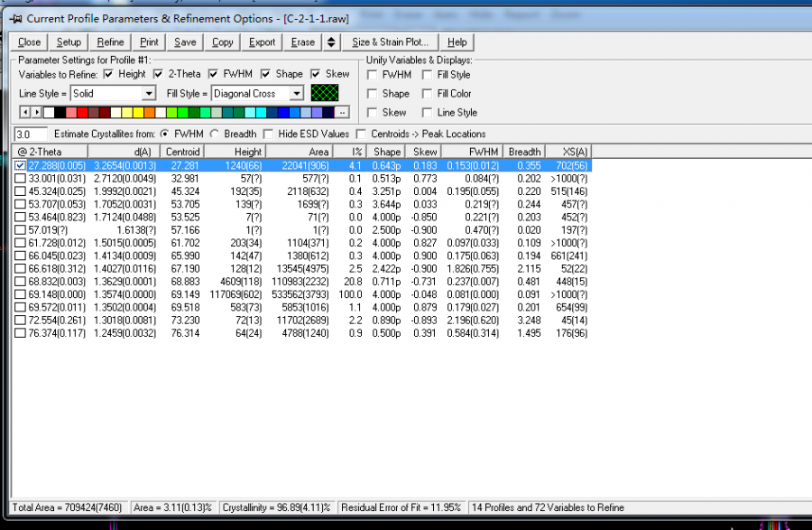Pick the cyan color swatch

262,113
